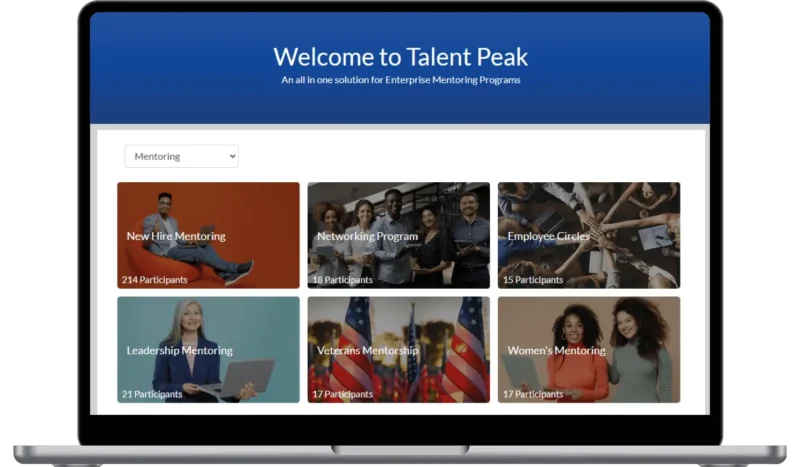Open the Networking Program card
This screenshot has height=467, width=800.
(x=398, y=235)
